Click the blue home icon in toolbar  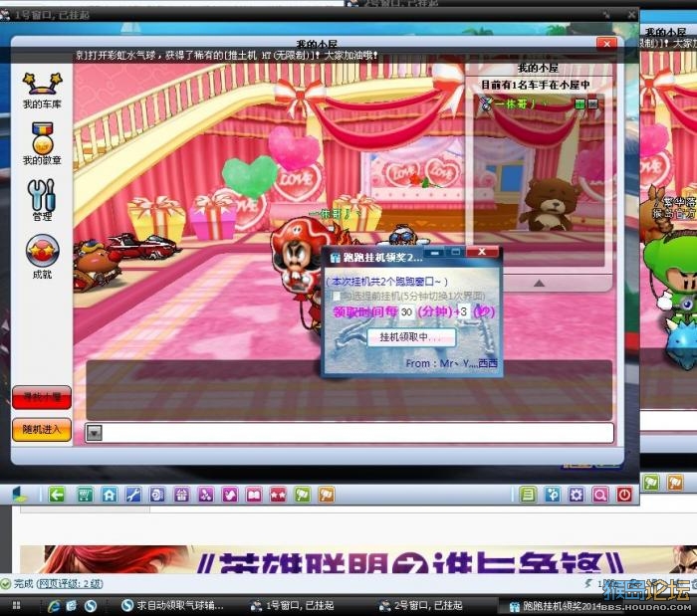pos(110,495)
